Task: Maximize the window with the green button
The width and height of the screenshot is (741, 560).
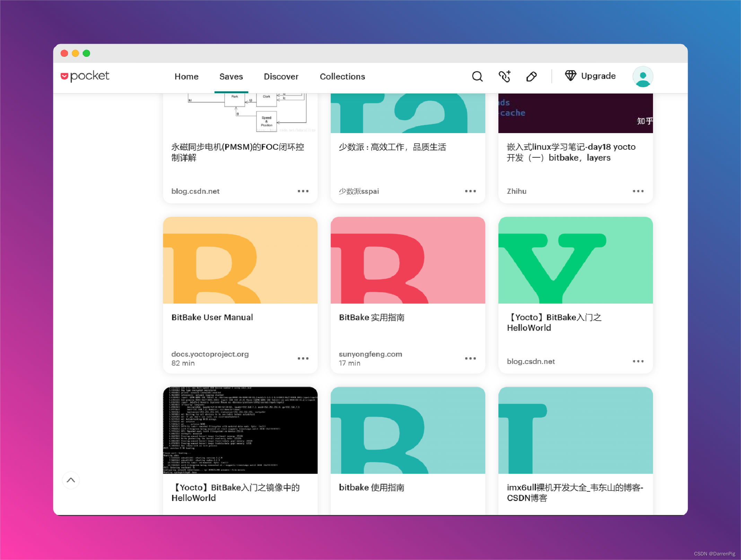Action: [x=86, y=53]
